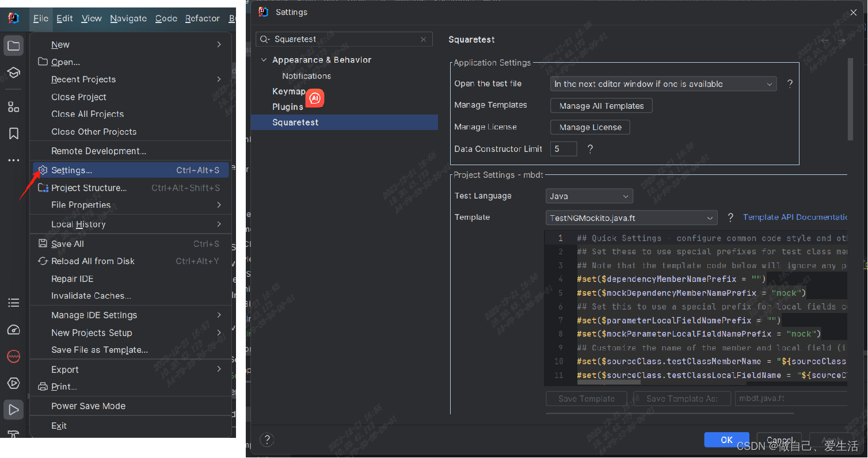This screenshot has height=458, width=868.
Task: Open the Navigate menu
Action: [x=128, y=18]
